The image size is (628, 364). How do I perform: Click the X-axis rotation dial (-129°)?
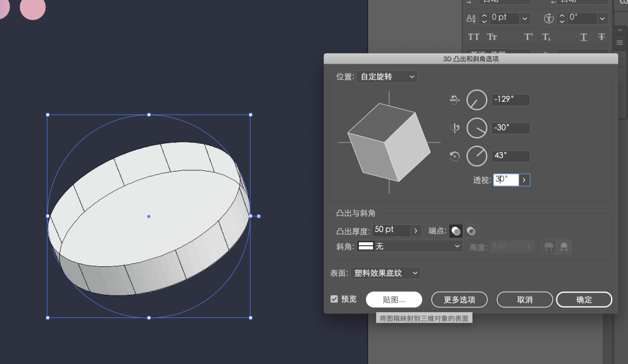(x=477, y=100)
